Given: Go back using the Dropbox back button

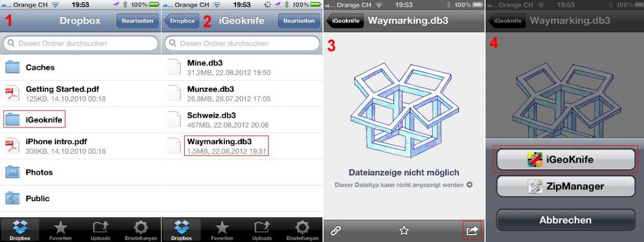Looking at the screenshot, I should (x=181, y=21).
